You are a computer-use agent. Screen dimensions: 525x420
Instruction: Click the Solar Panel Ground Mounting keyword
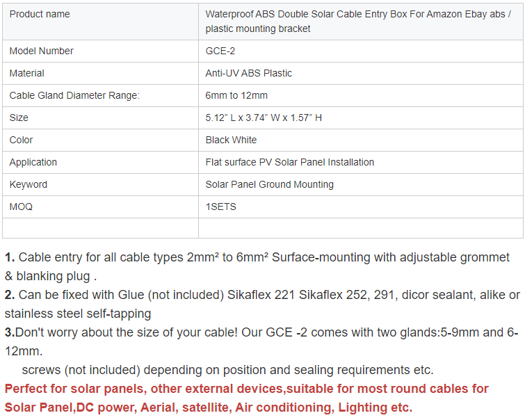[x=270, y=184]
